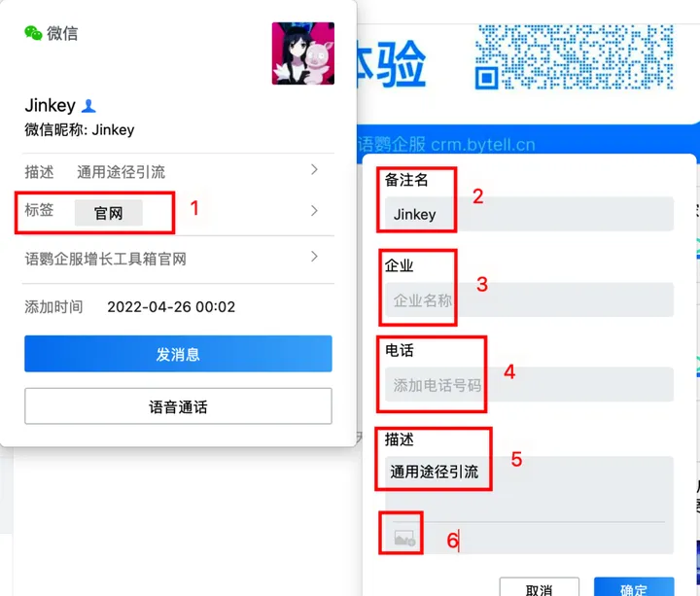Click the 添加时间 2022-04-26 00:02 entry

129,306
